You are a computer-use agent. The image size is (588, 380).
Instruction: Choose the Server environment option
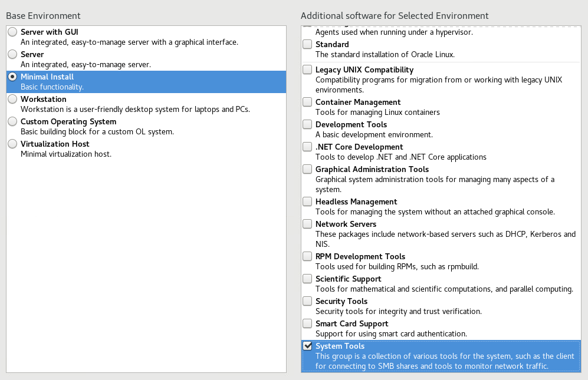pos(12,54)
